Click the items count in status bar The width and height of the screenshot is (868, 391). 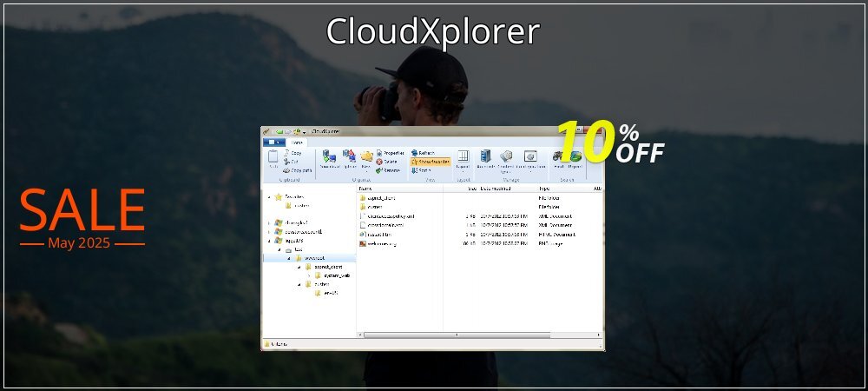pyautogui.click(x=279, y=344)
